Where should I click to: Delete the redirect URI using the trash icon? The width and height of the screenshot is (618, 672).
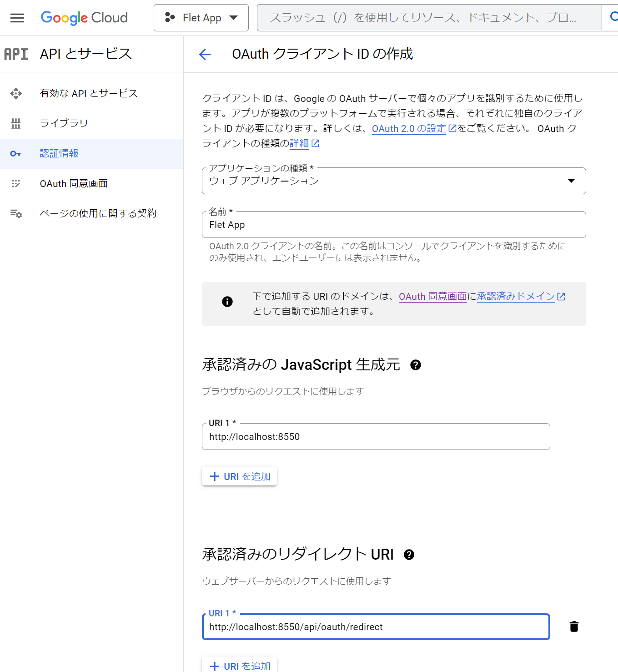coord(573,627)
